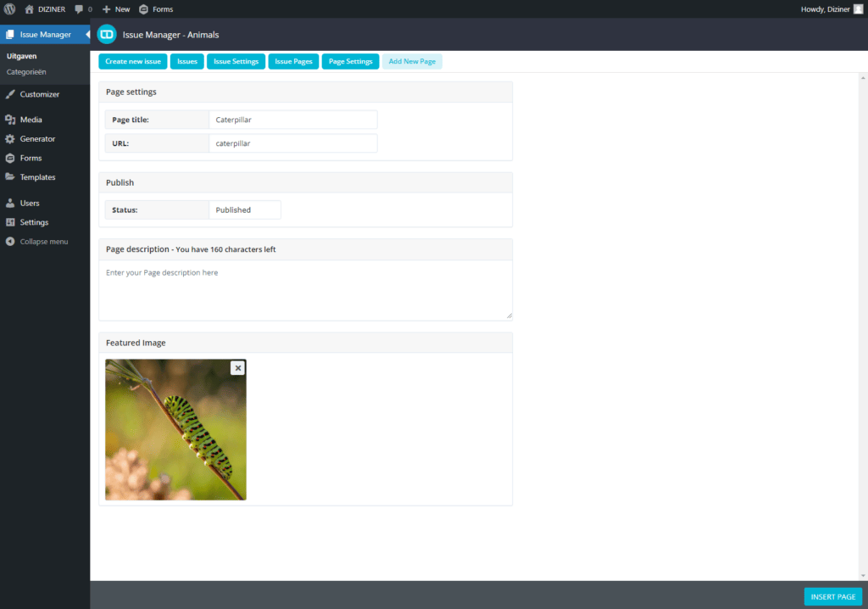Click Create new issue button
The width and height of the screenshot is (868, 609).
point(133,62)
